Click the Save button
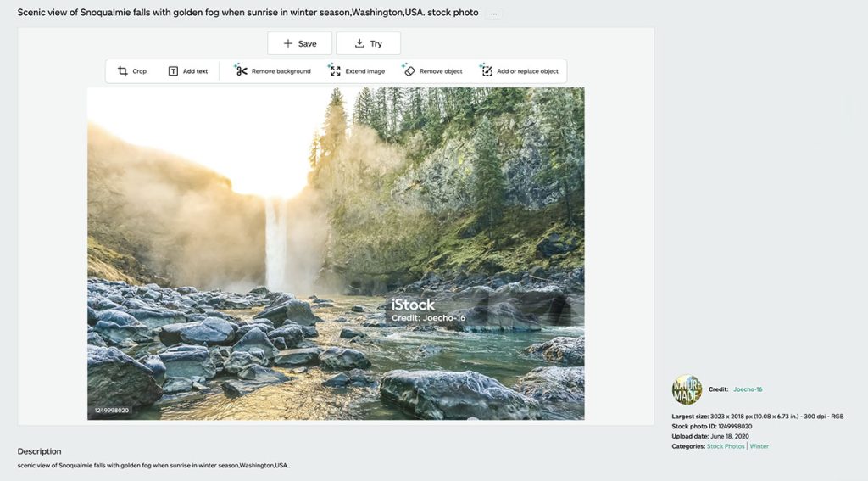The width and height of the screenshot is (868, 481). click(299, 43)
